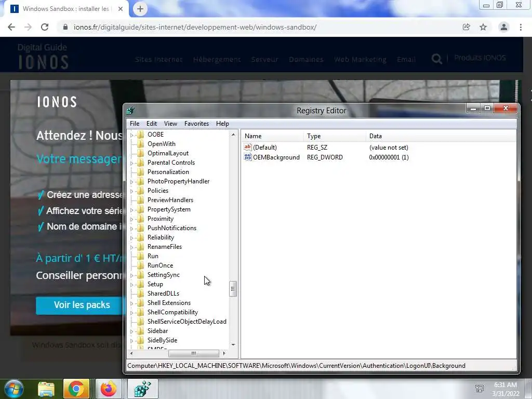
Task: Open the Edit menu in Registry Editor
Action: (151, 124)
